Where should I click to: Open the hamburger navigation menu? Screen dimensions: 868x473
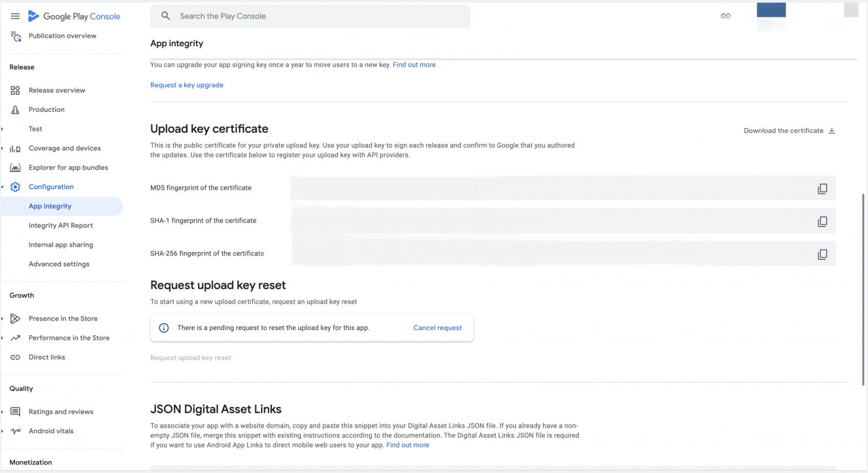click(x=15, y=16)
